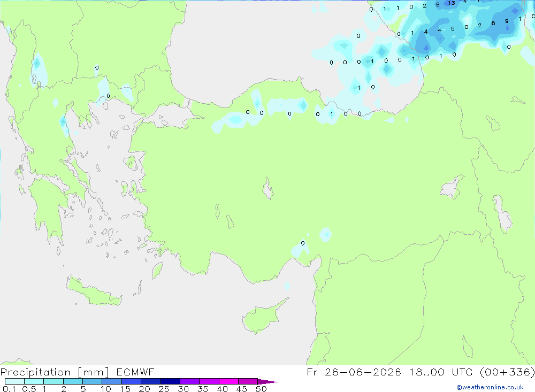Image resolution: width=535 pixels, height=392 pixels.
Task: Click the '40' legend scale label
Action: pyautogui.click(x=223, y=389)
